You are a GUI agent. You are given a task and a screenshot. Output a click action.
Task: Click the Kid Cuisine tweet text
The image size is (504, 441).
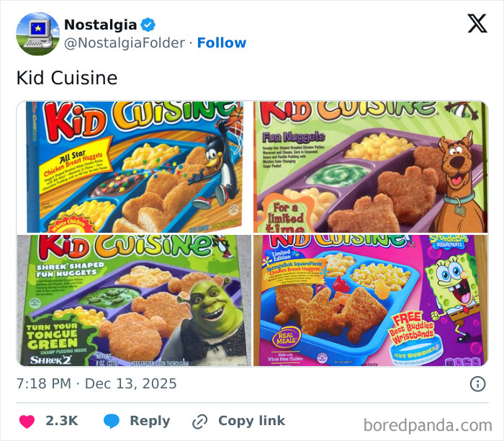(66, 78)
